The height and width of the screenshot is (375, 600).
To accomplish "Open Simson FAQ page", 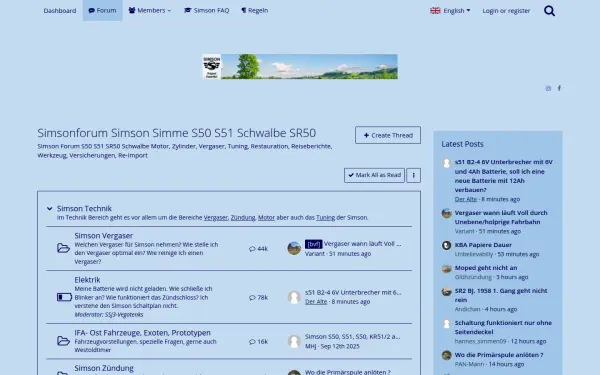I will point(207,10).
